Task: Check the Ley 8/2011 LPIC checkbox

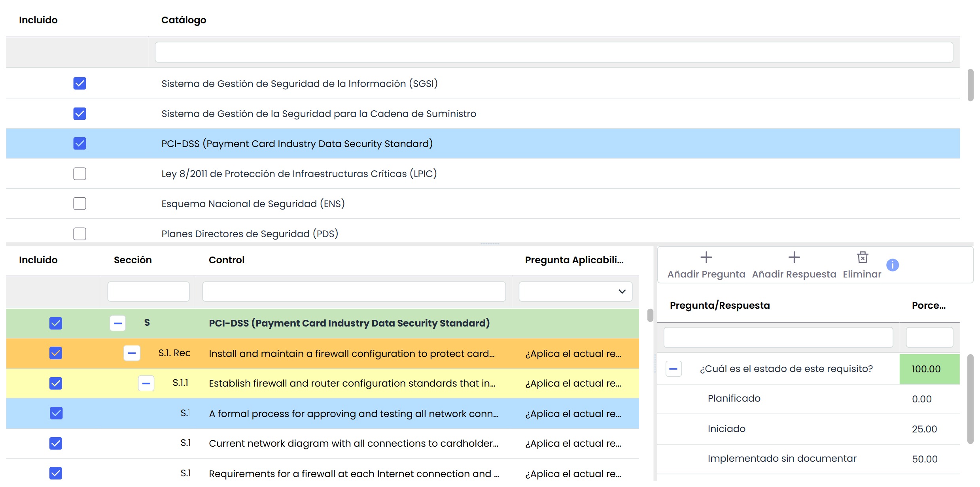Action: [x=79, y=174]
